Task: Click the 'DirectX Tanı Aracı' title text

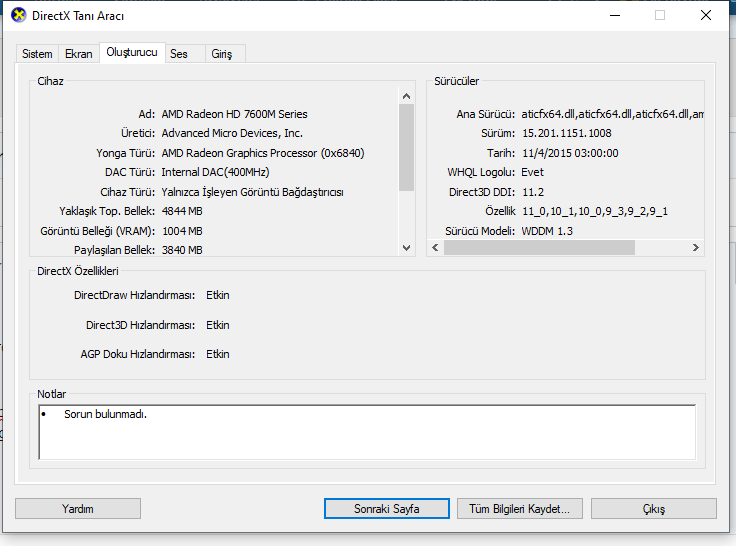Action: tap(78, 16)
